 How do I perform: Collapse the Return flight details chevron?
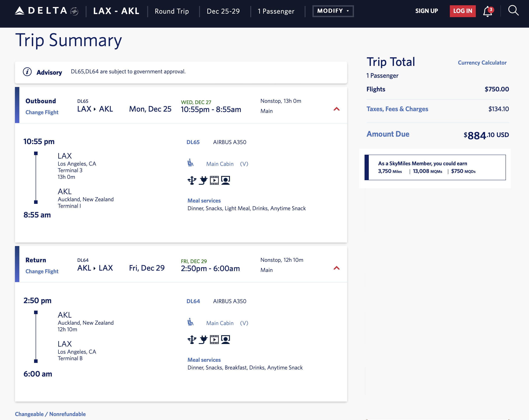[x=336, y=268]
